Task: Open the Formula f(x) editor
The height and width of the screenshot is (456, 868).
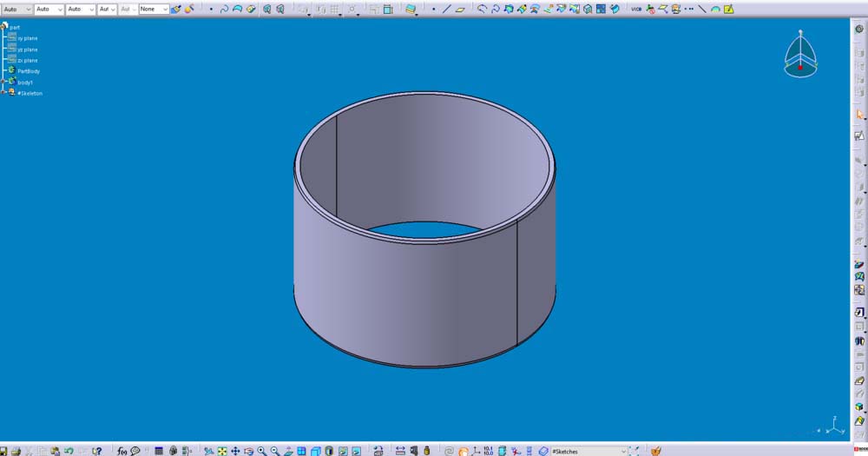Action: pos(122,451)
